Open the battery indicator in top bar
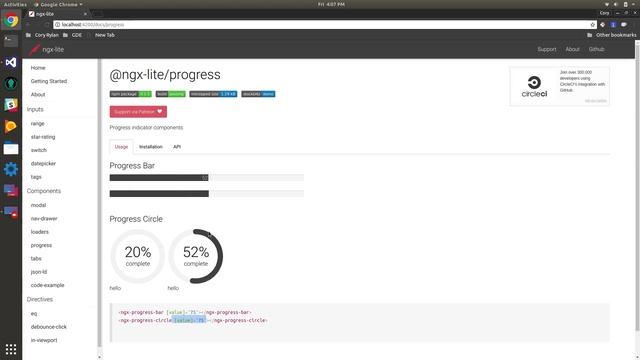Viewport: 640px width, 360px height. (x=625, y=4)
